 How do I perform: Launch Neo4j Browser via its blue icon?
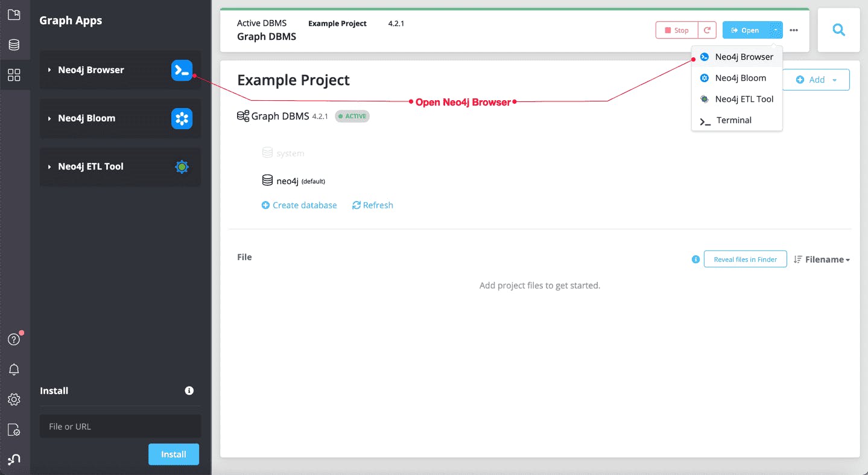click(x=182, y=70)
